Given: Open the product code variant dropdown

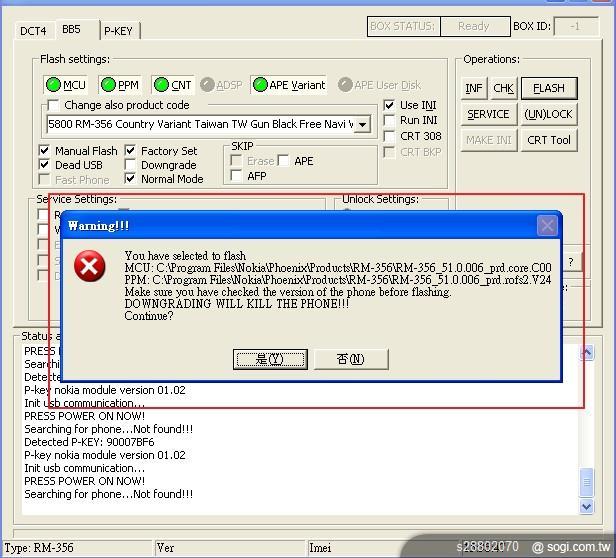Looking at the screenshot, I should point(362,125).
